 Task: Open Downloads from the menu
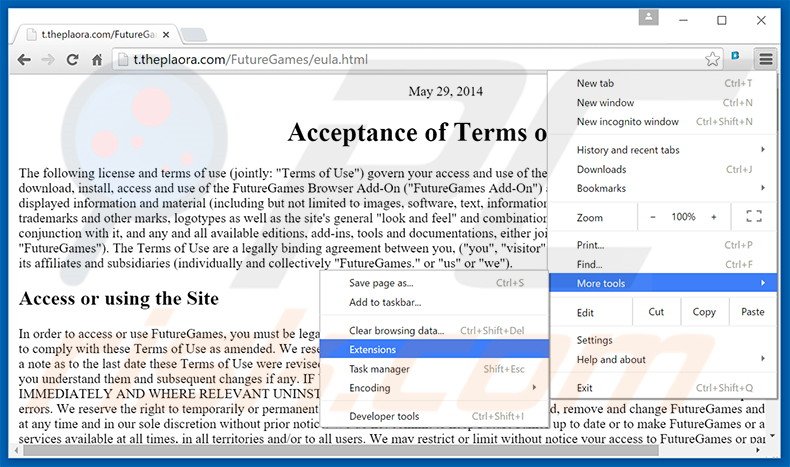pos(663,169)
